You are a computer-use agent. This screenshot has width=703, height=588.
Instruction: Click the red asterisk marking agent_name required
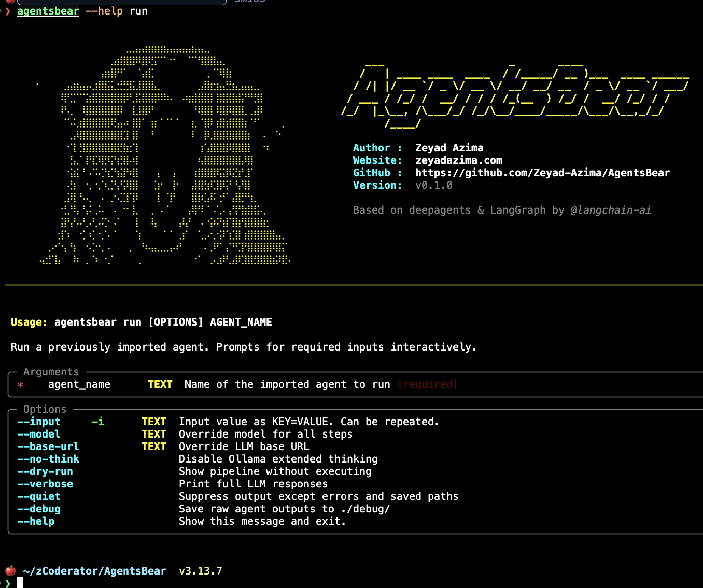click(20, 385)
